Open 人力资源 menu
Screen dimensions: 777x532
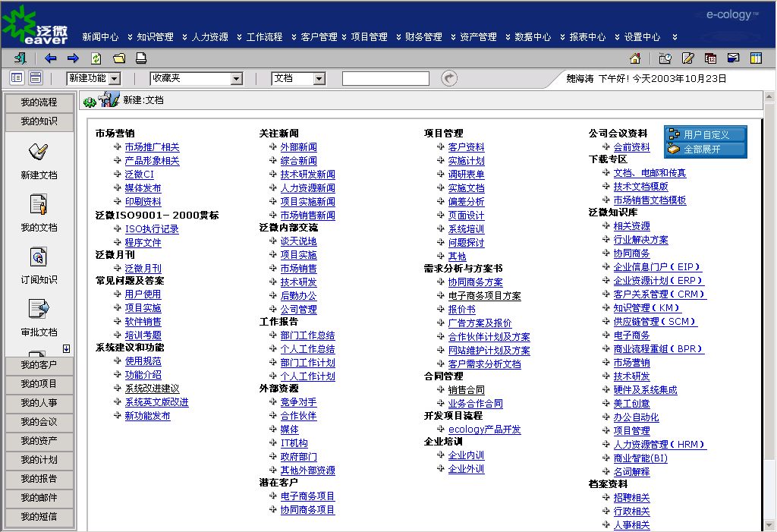point(210,37)
